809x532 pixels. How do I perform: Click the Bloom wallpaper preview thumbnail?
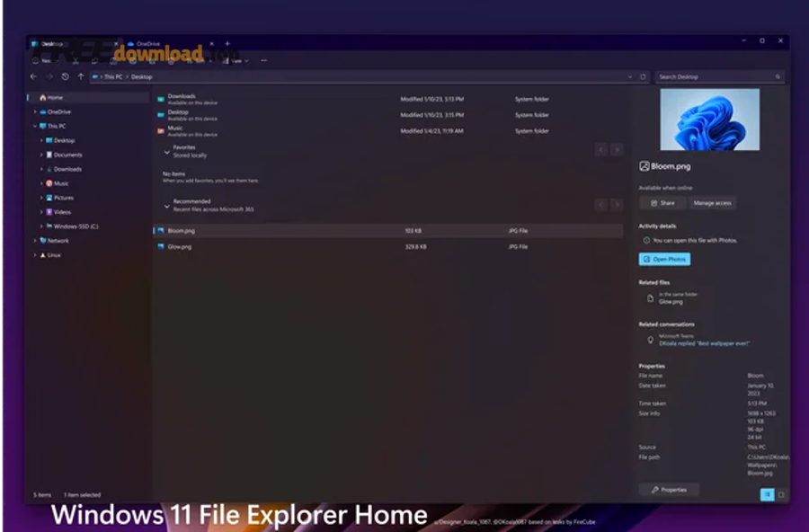tap(709, 120)
